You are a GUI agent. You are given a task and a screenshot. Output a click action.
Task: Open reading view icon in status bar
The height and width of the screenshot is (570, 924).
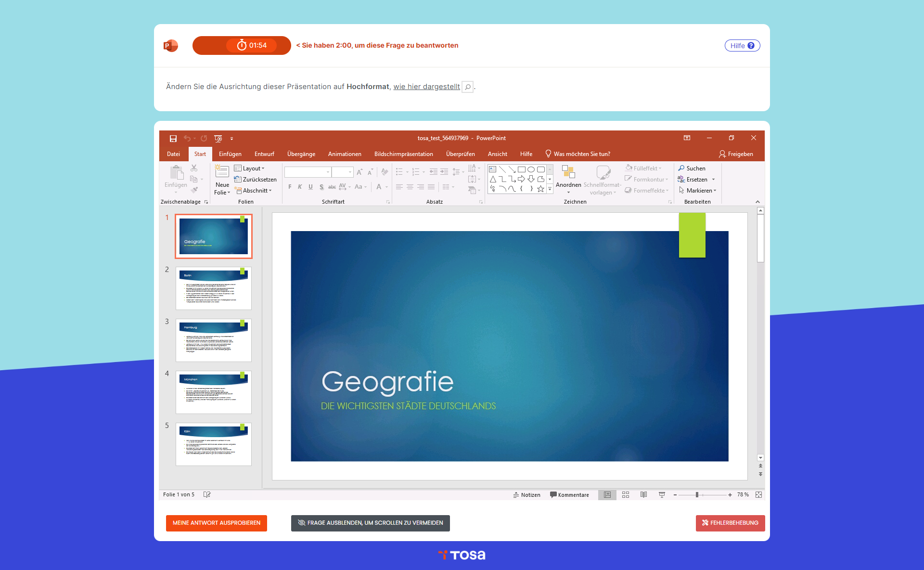643,494
